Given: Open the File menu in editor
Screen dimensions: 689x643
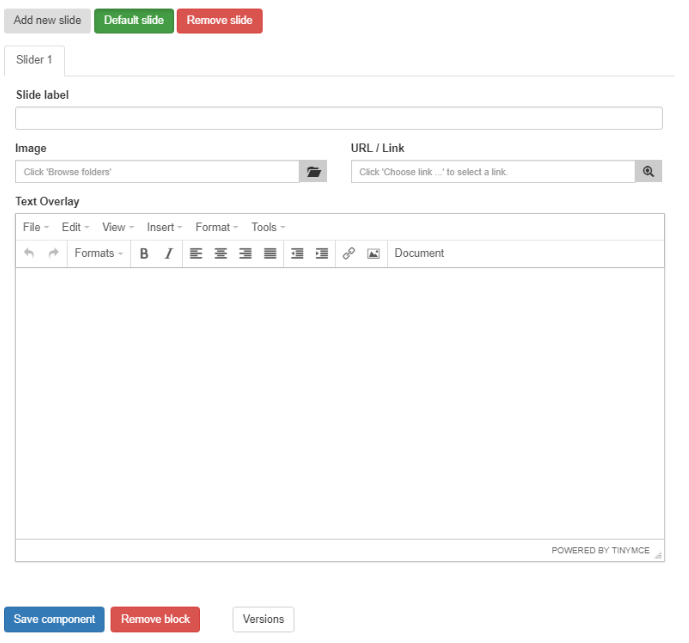Looking at the screenshot, I should coord(36,227).
